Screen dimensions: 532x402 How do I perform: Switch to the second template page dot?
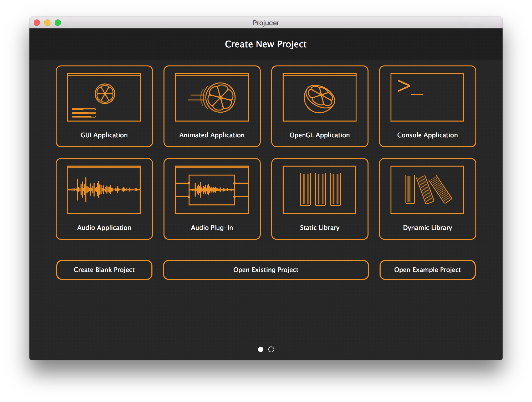272,350
